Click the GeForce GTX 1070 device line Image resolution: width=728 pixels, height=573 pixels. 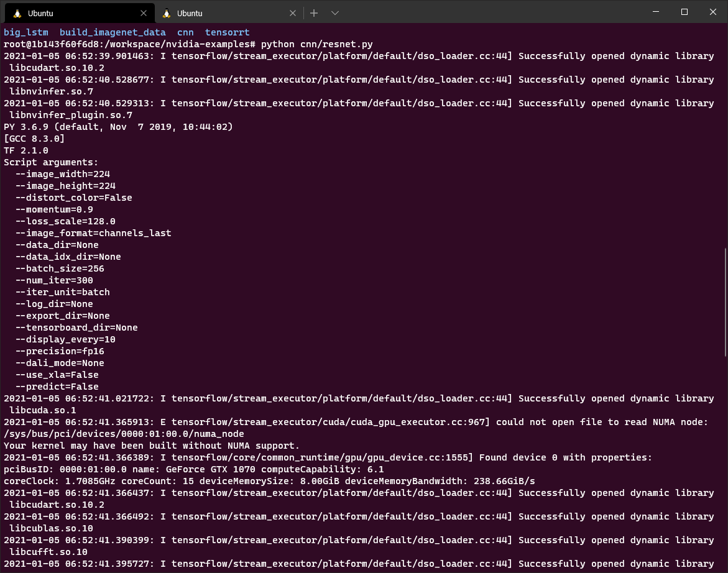coord(193,470)
